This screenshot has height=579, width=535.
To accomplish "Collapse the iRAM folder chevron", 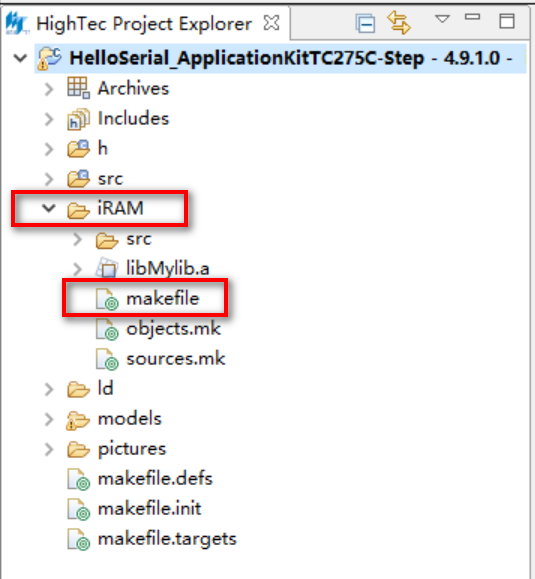I will [x=49, y=208].
